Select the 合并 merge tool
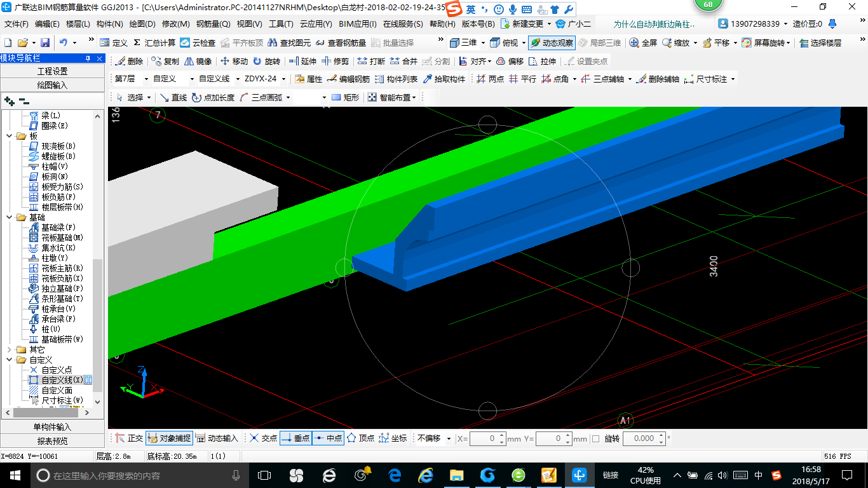This screenshot has width=868, height=488. point(403,61)
